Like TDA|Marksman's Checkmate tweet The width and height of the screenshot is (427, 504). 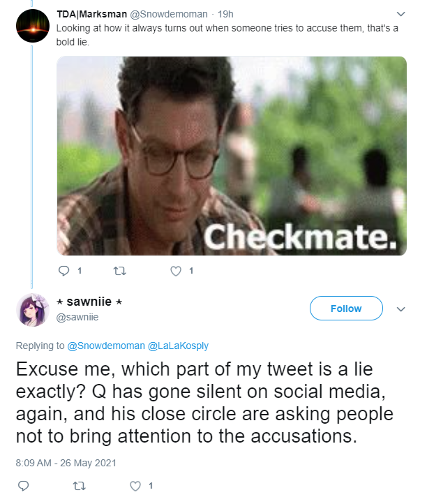point(176,271)
